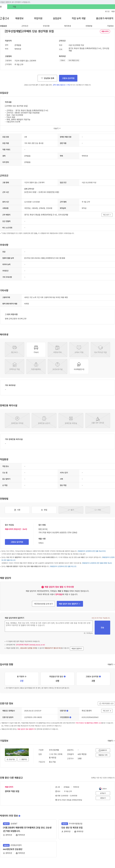Open the 취업지원 menu
Viewport: 115px width, 868px height.
(x=38, y=19)
